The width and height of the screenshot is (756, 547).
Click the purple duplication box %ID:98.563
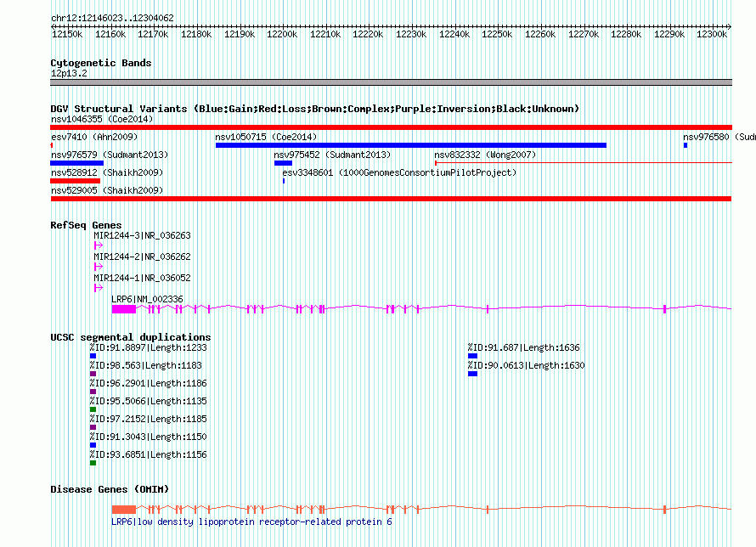(x=93, y=374)
